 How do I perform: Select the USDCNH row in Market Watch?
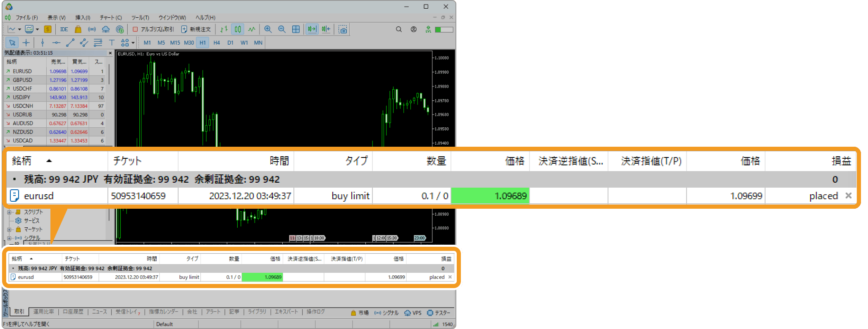[55, 106]
